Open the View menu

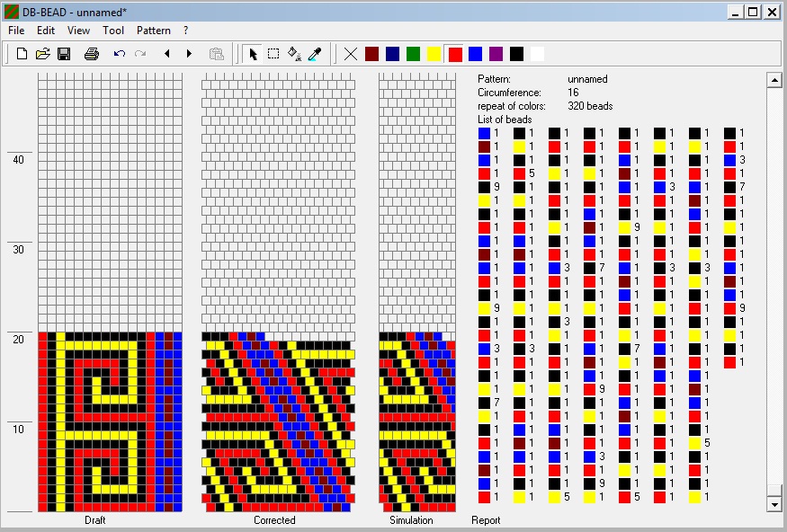click(x=78, y=31)
